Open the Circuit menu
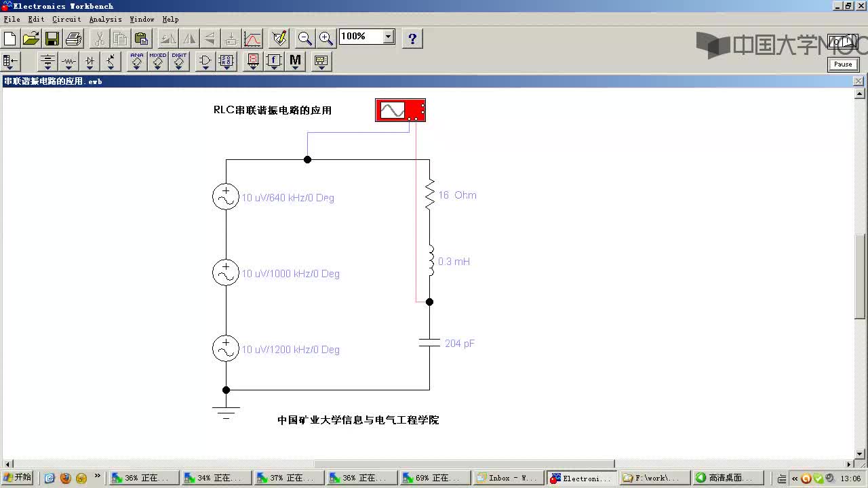Screen dimensions: 868x488 (66, 19)
